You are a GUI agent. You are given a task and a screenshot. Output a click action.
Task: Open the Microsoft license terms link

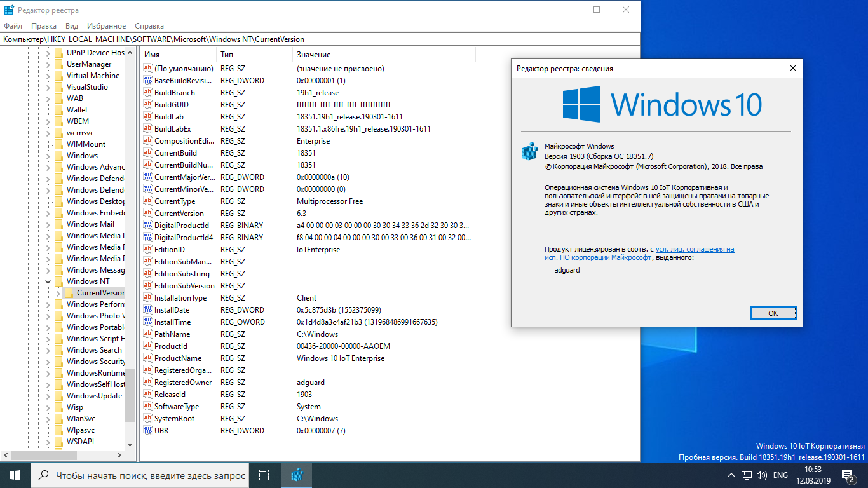click(x=639, y=254)
